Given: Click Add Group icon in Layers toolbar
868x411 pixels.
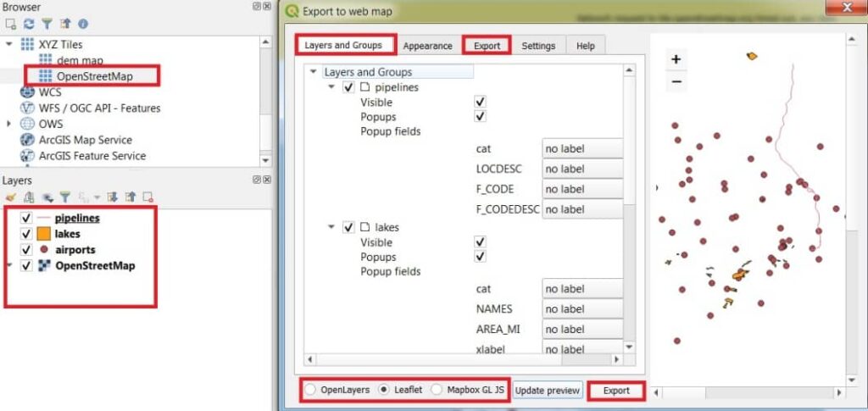Looking at the screenshot, I should [28, 197].
